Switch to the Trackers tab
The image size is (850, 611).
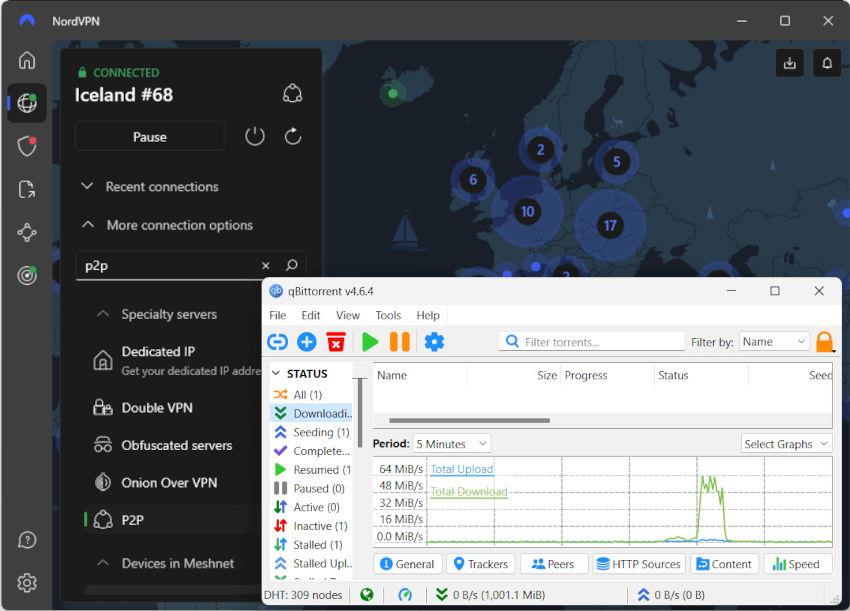pyautogui.click(x=481, y=564)
